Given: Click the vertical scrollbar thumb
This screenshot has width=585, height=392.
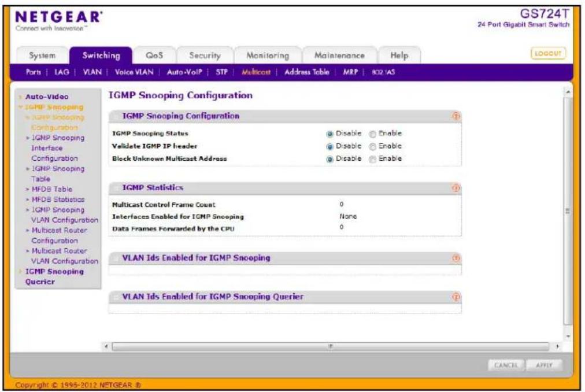Looking at the screenshot, I should [x=568, y=211].
